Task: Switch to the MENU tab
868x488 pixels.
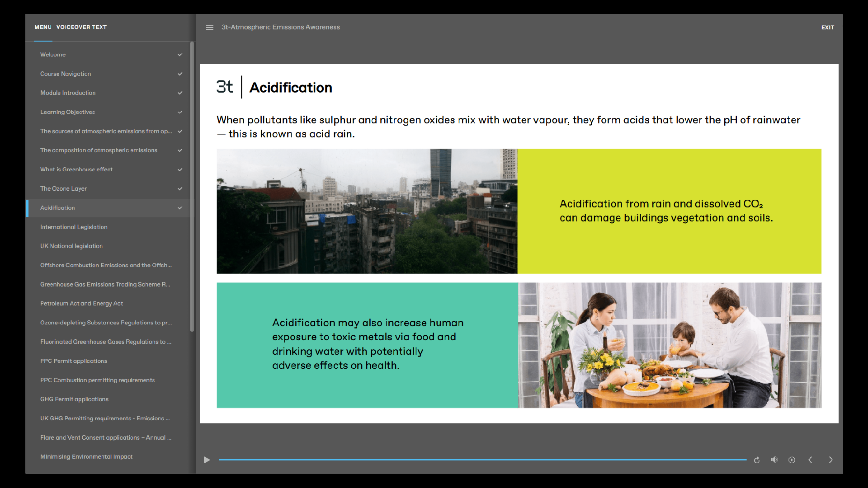Action: 43,27
